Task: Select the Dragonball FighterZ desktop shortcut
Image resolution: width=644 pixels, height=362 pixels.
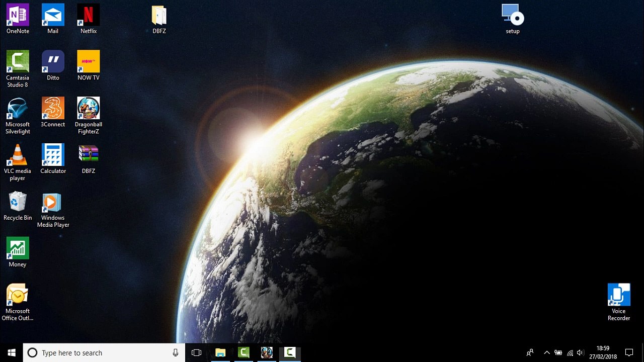Action: pyautogui.click(x=89, y=116)
